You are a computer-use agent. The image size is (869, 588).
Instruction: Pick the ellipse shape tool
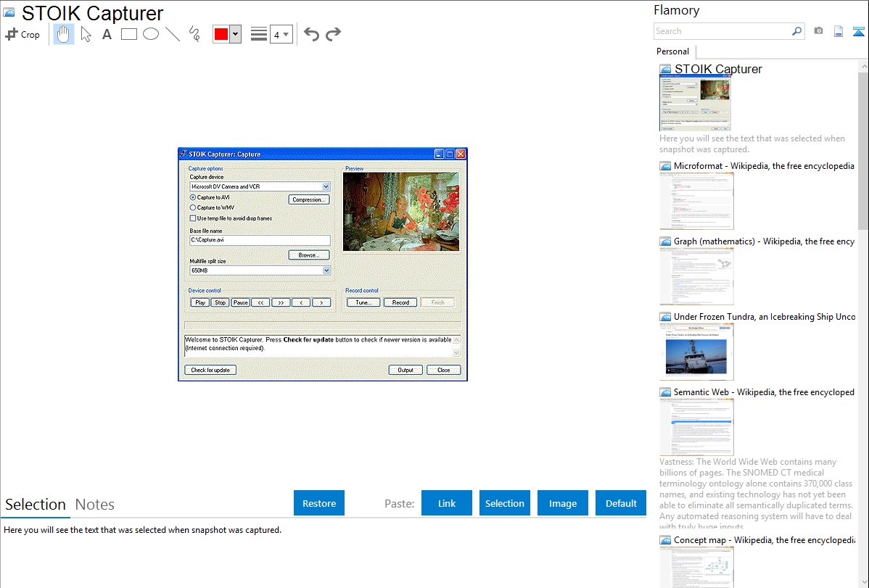(x=150, y=34)
